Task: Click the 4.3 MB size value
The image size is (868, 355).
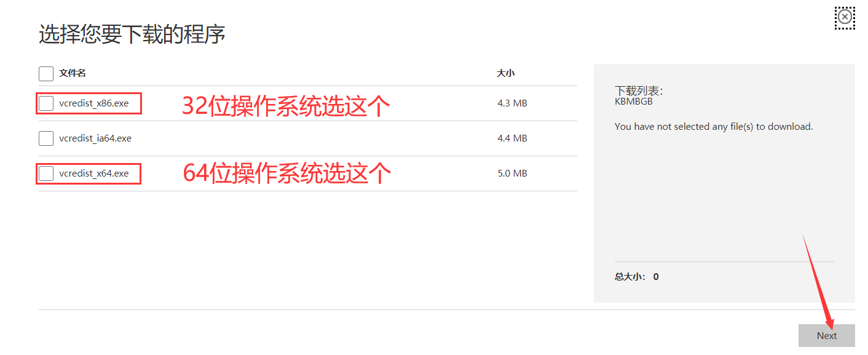Action: tap(512, 103)
